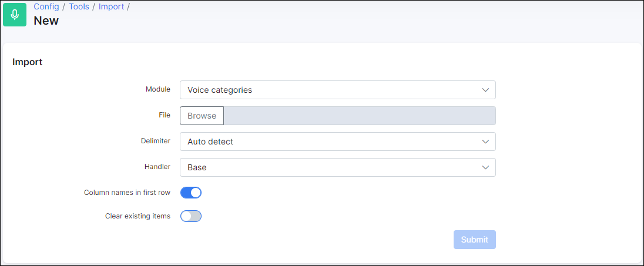Disable Column names in first row toggle

click(x=191, y=193)
